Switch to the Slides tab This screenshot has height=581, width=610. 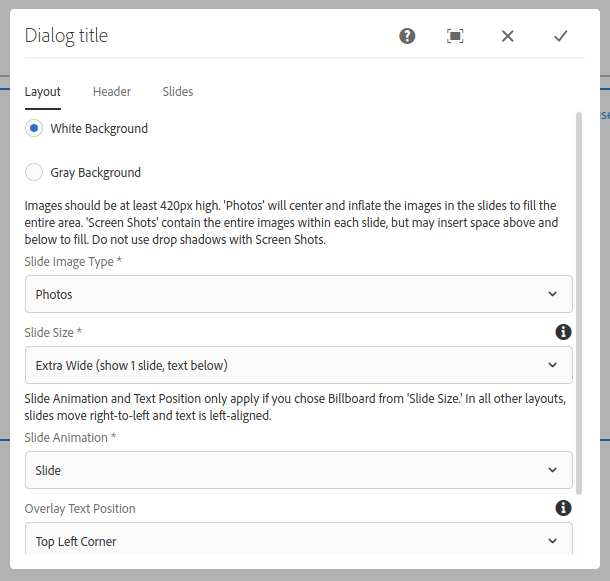(x=178, y=92)
